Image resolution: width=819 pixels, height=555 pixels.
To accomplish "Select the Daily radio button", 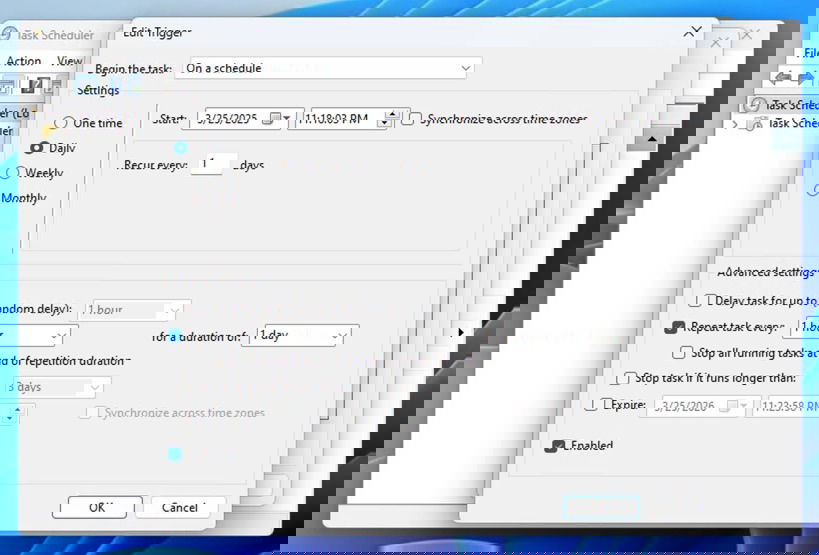I will pyautogui.click(x=37, y=148).
